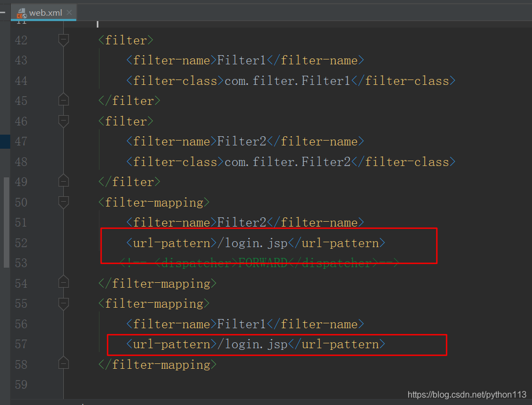Screen dimensions: 532x405
Task: Click line number 42 in gutter
Action: tap(21, 41)
